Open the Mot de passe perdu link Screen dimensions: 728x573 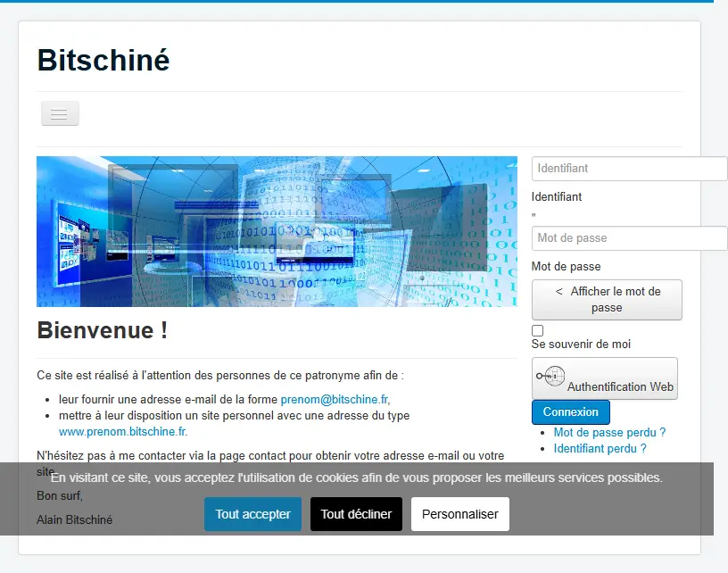(x=609, y=432)
